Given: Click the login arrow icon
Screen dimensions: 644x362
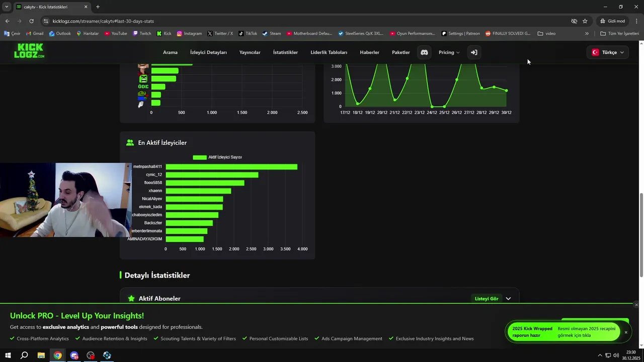Looking at the screenshot, I should pyautogui.click(x=474, y=52).
